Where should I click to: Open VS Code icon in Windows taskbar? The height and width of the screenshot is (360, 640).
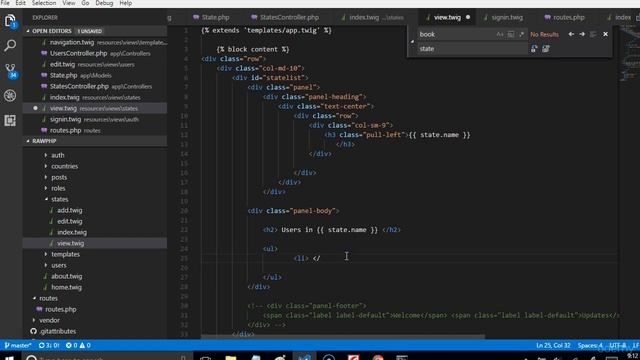point(304,357)
